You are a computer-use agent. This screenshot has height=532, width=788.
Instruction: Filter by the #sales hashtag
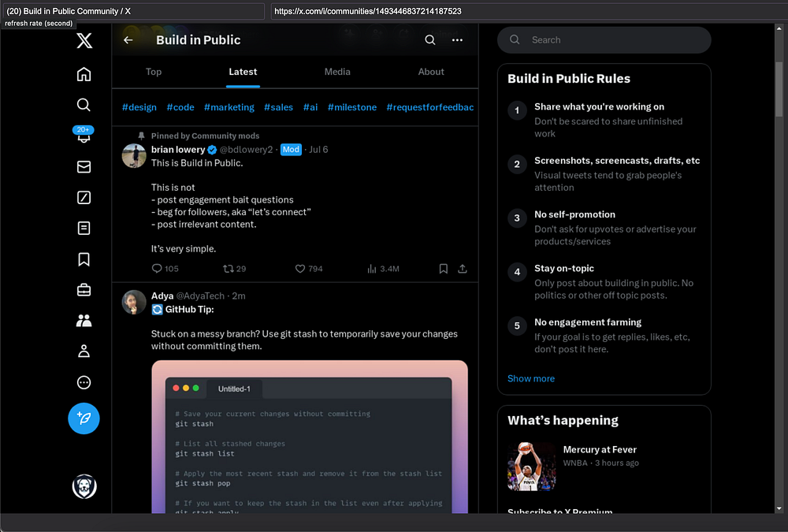pyautogui.click(x=278, y=107)
